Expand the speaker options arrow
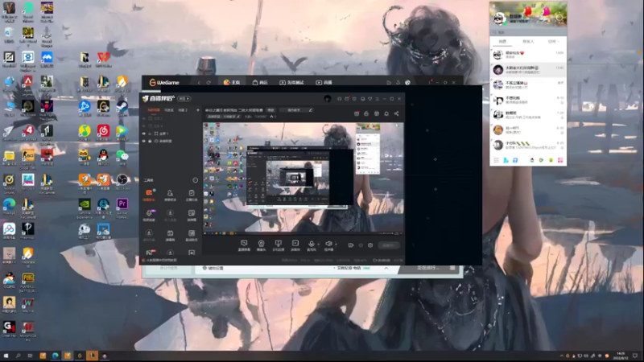This screenshot has height=362, width=644. [x=336, y=244]
